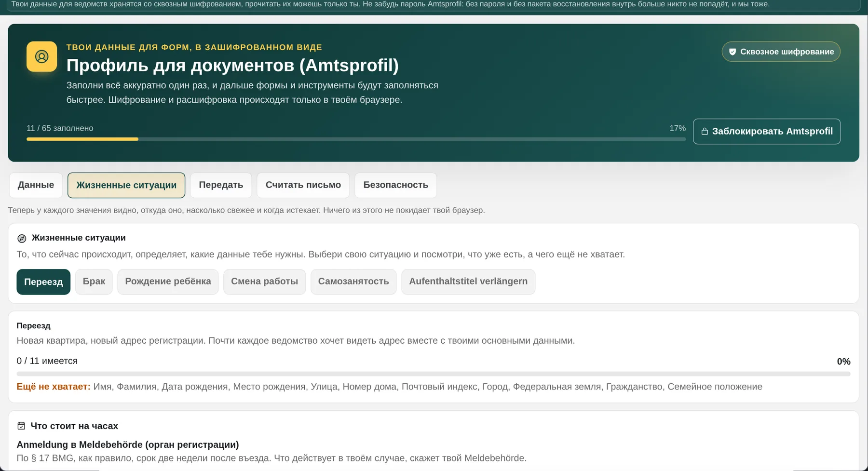The height and width of the screenshot is (471, 868).
Task: Choose Aufenthaltstitel verlängern situation
Action: click(x=468, y=282)
